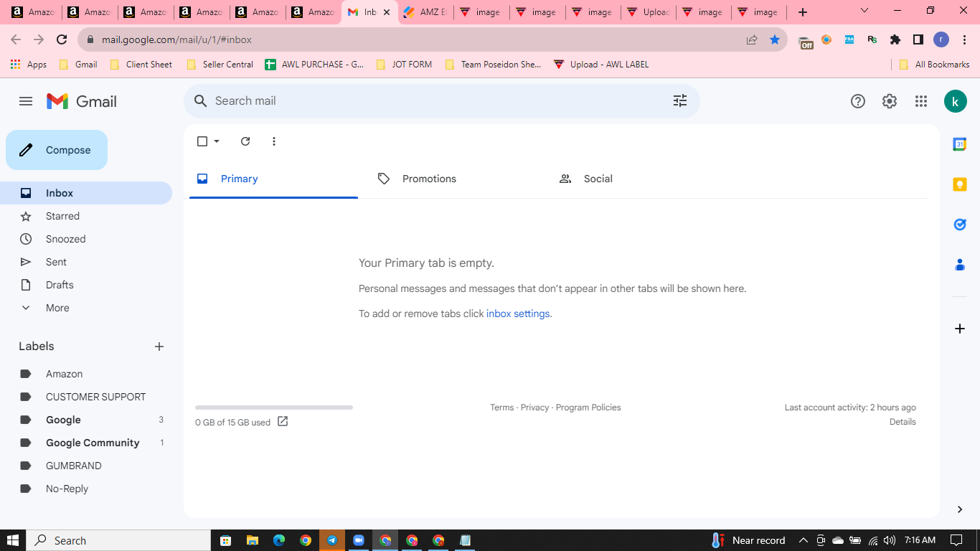Open All Bookmarks folder
Image resolution: width=980 pixels, height=551 pixels.
click(934, 65)
